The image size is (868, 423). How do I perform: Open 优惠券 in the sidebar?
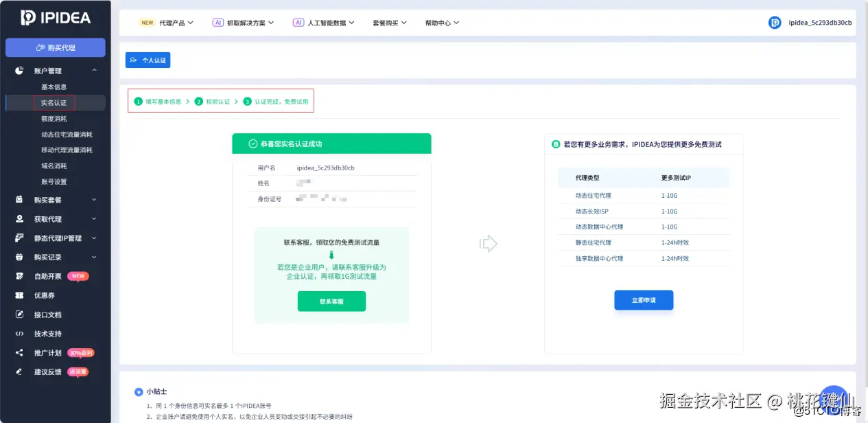coord(45,295)
